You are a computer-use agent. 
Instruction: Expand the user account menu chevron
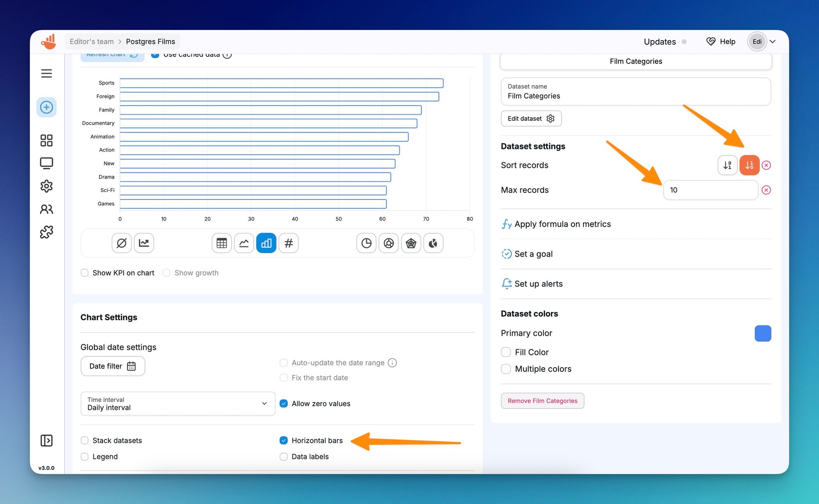[772, 41]
